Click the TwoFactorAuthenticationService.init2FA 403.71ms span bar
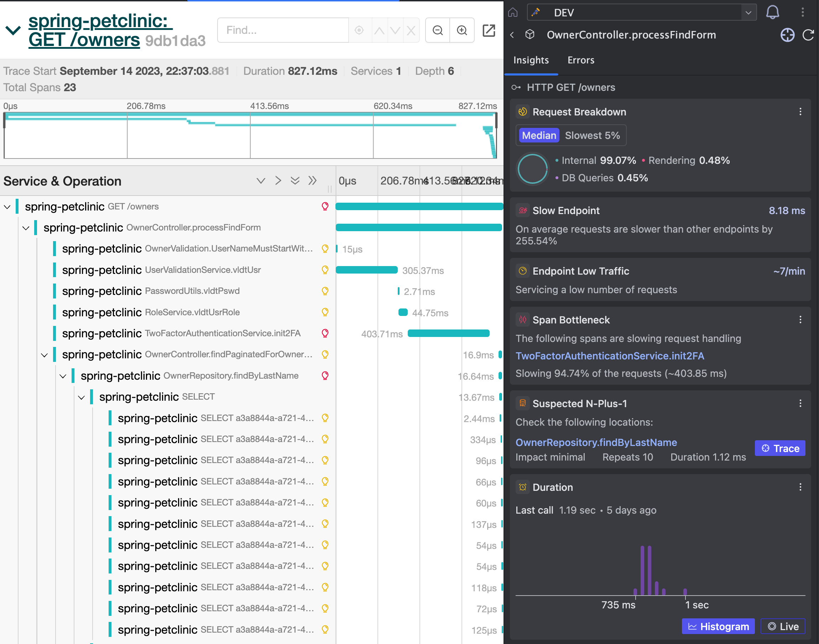Viewport: 819px width, 644px height. (449, 333)
